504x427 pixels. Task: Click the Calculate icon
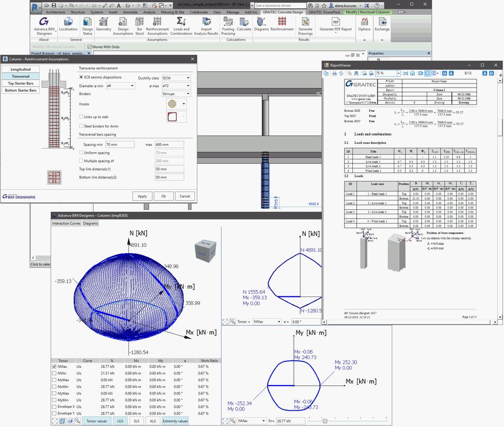click(x=244, y=22)
